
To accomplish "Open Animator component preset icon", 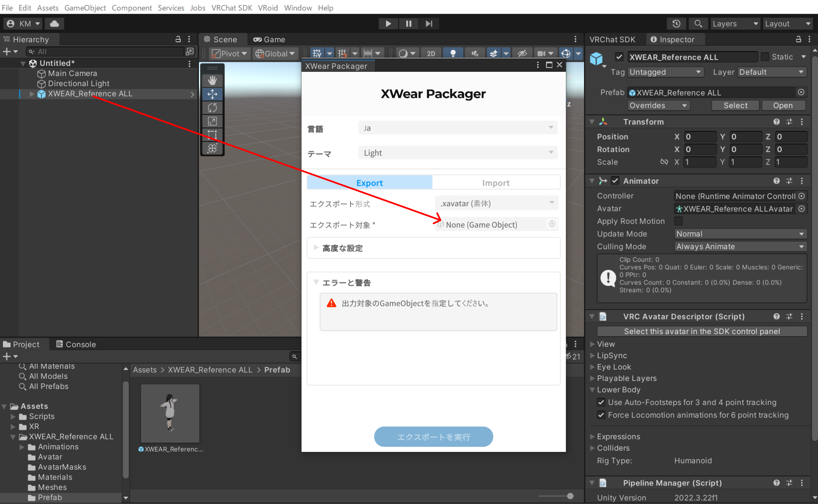I will point(789,181).
